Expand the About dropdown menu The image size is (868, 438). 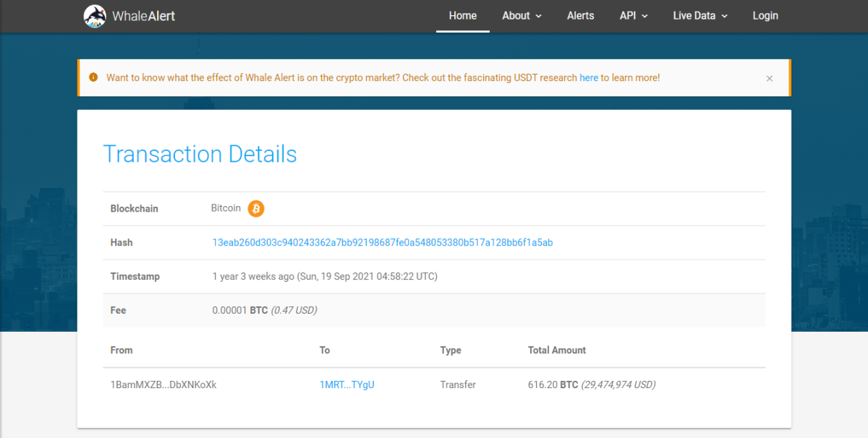pyautogui.click(x=522, y=16)
